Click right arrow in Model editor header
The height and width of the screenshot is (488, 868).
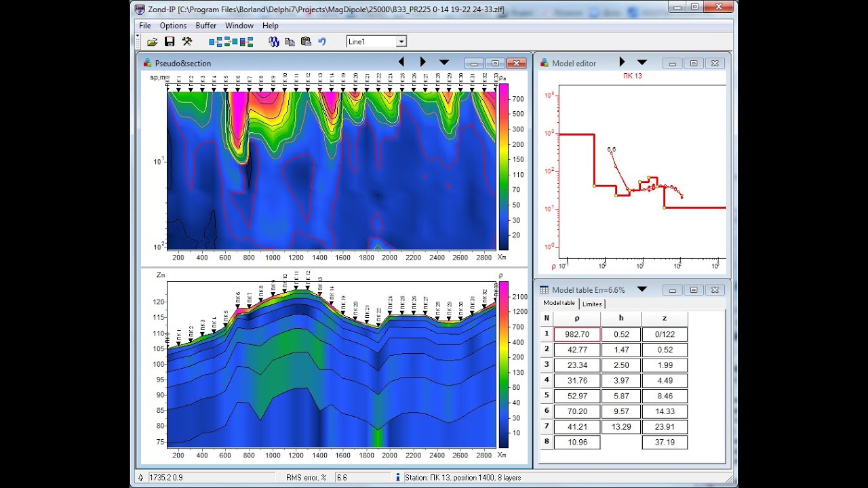(x=623, y=62)
